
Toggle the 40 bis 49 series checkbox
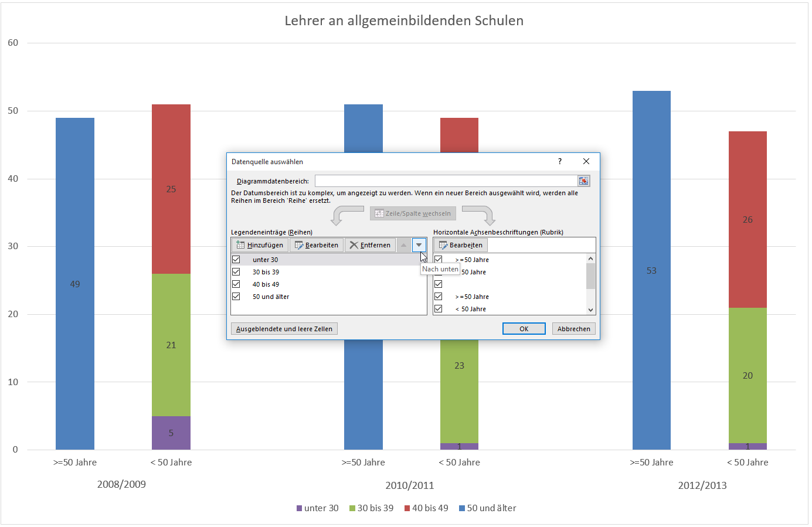[236, 284]
